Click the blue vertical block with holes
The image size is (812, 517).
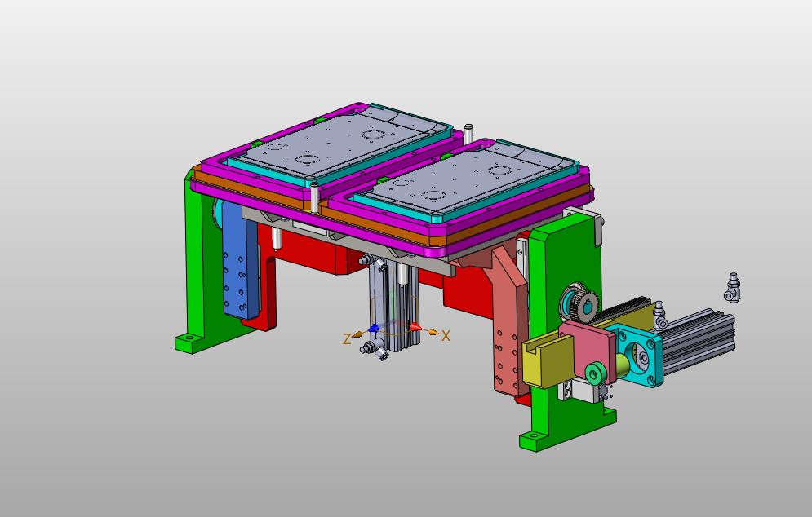[x=241, y=261]
